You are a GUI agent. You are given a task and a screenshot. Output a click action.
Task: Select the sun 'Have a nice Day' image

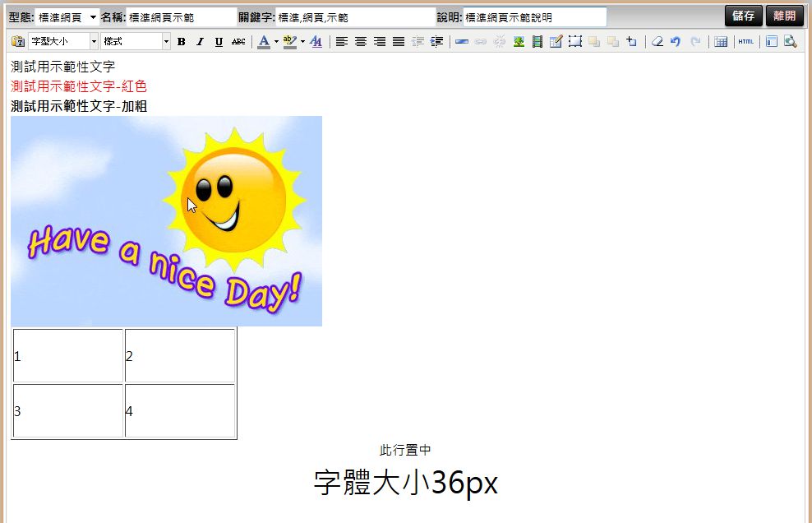(x=166, y=220)
